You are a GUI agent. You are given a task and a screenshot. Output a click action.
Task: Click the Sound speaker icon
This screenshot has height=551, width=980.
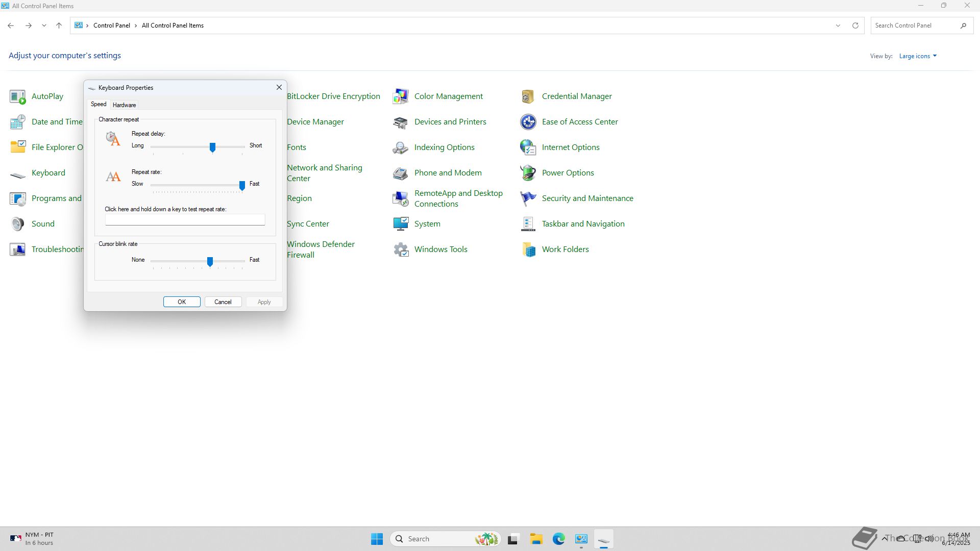tap(18, 224)
